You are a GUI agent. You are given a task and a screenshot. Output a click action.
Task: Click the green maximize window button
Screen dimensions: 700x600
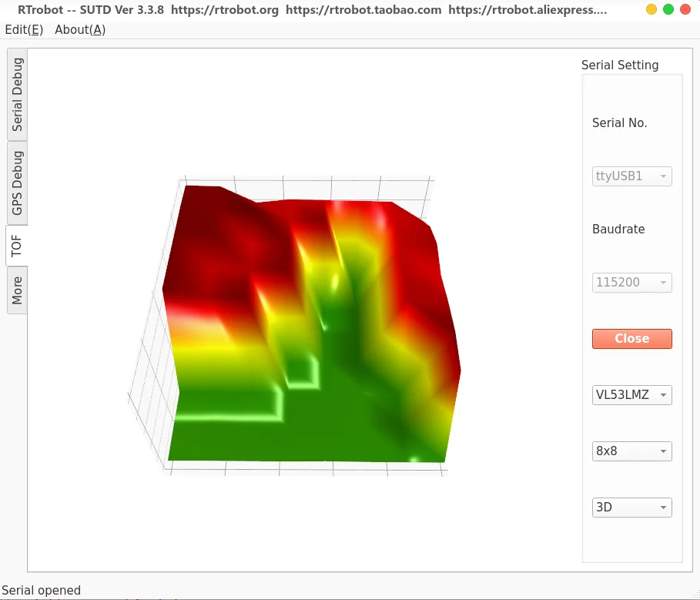coord(668,9)
